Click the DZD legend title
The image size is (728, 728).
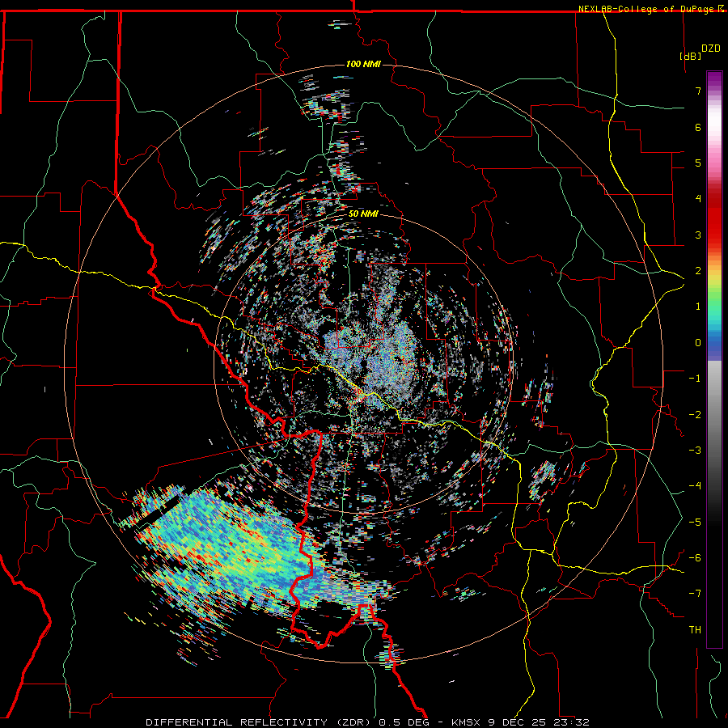710,49
